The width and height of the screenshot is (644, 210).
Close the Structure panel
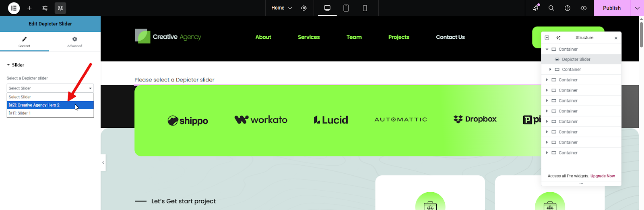pos(616,38)
